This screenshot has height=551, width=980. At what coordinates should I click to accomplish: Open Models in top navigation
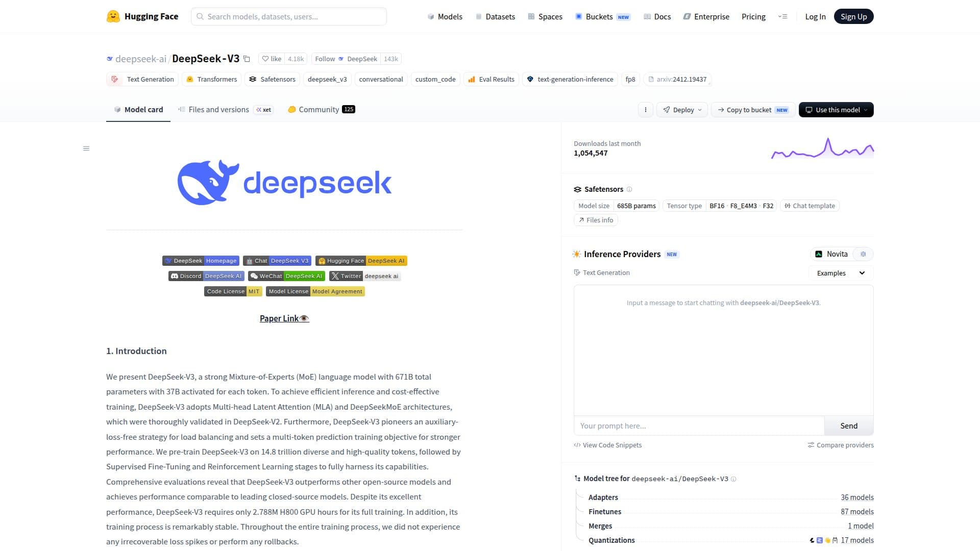(445, 16)
